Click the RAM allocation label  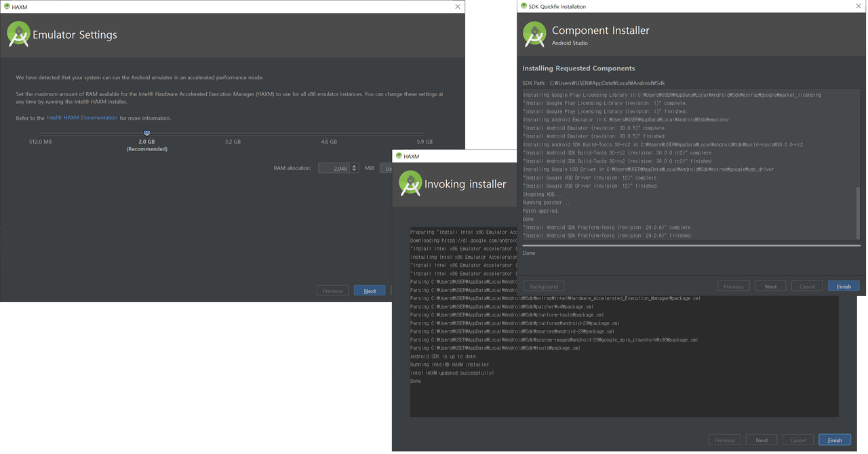point(292,168)
